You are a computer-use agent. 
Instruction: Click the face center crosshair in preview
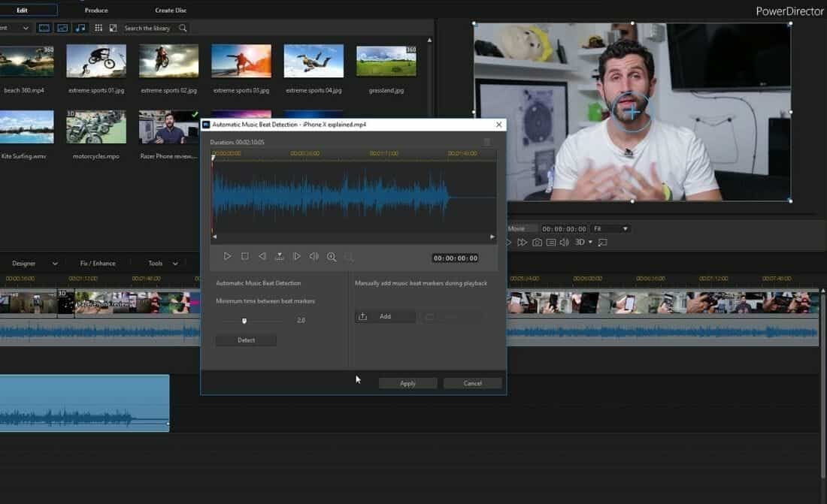632,111
